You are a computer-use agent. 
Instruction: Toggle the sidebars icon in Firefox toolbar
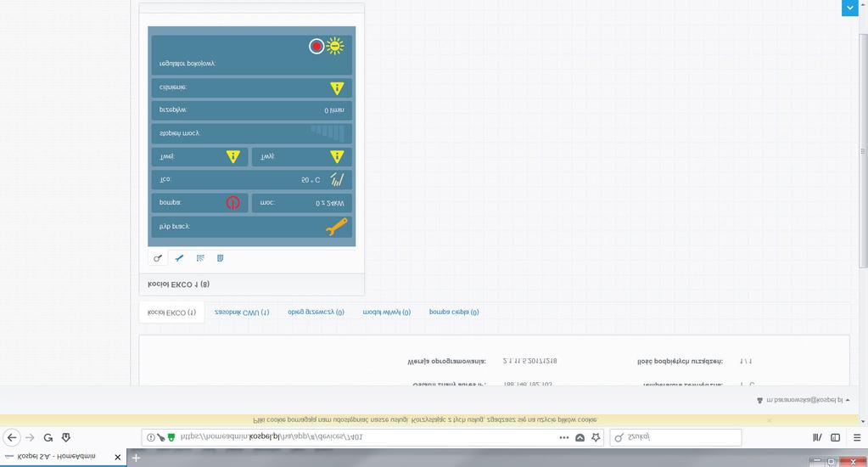coord(836,437)
